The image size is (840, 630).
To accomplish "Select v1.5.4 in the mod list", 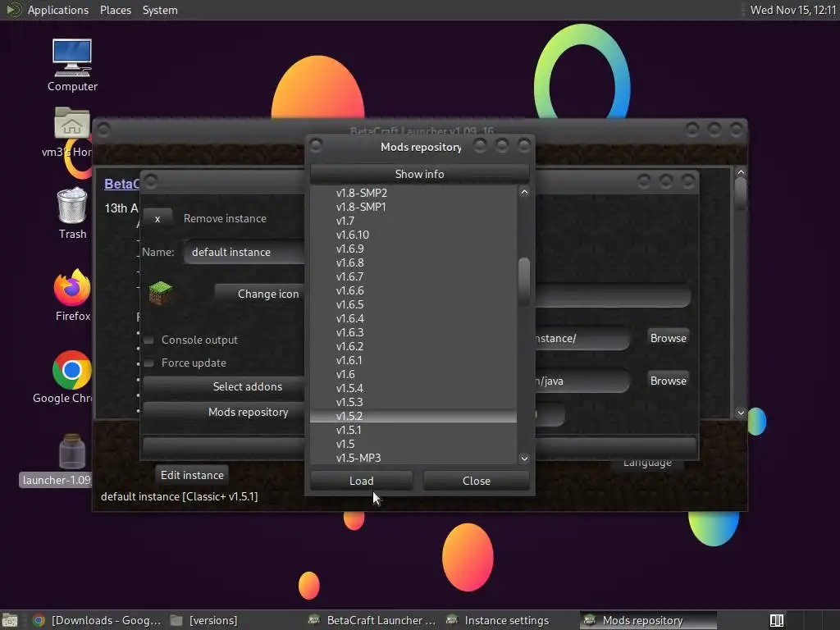I will 413,388.
